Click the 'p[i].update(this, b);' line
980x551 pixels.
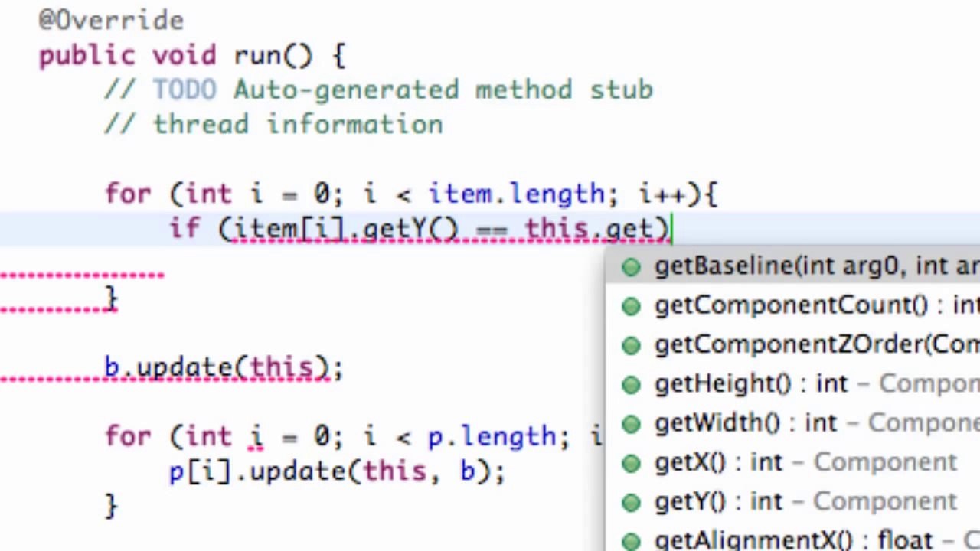point(337,472)
